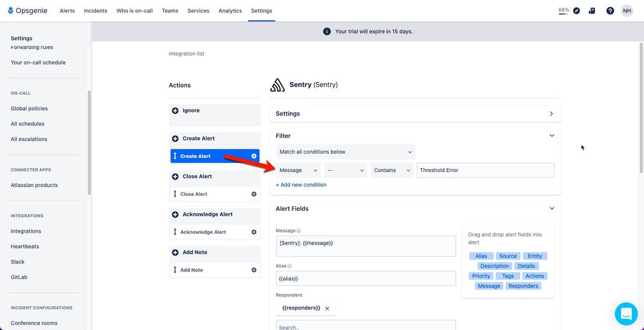Remove the {{responders}} tag with X
The image size is (644, 330).
point(327,308)
